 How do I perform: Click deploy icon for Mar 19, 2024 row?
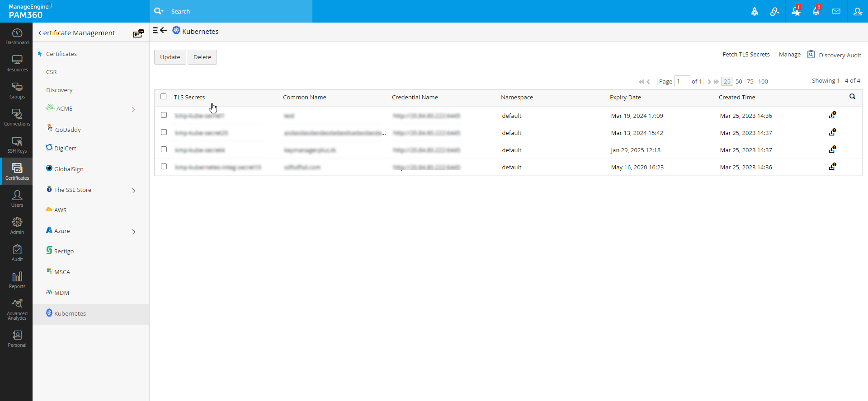[x=832, y=115]
